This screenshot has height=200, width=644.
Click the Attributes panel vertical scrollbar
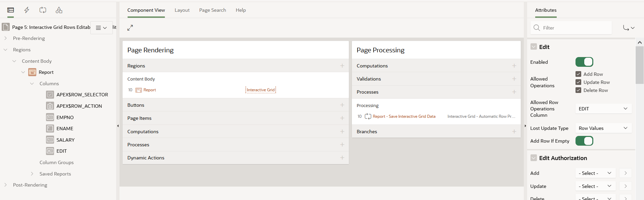(640, 65)
